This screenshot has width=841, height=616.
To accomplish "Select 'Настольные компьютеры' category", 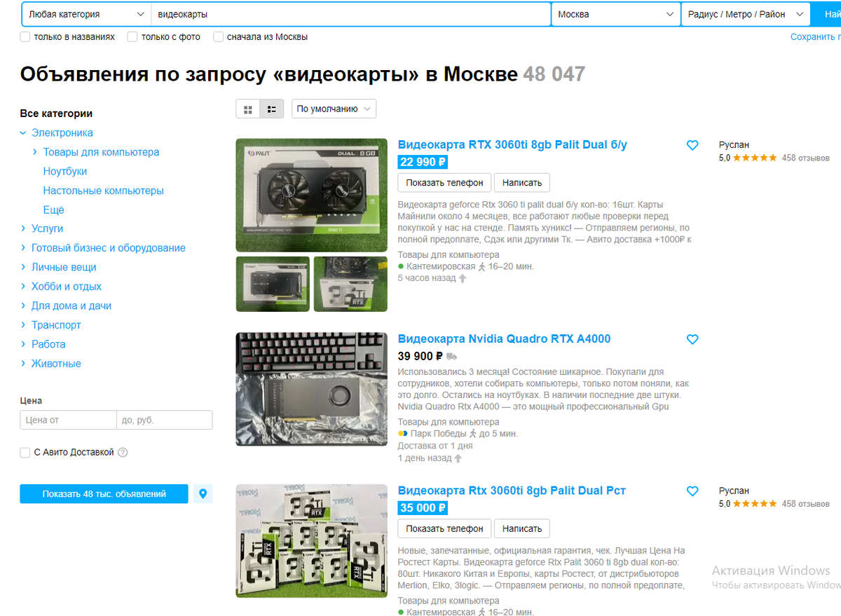I will point(104,191).
